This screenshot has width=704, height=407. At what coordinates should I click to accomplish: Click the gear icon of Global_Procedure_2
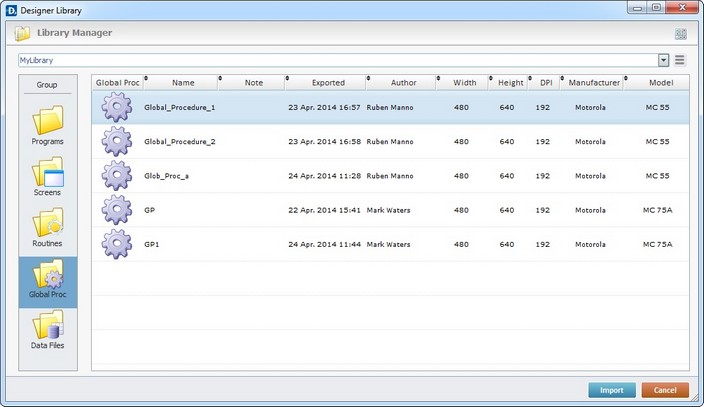(x=117, y=142)
